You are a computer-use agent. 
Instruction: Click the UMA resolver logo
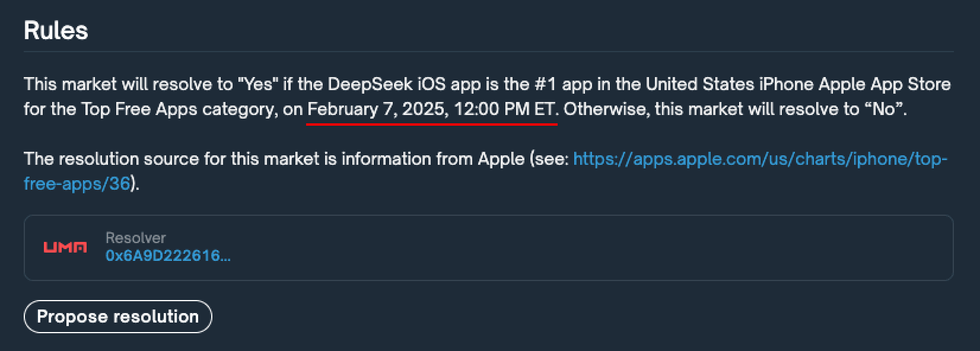click(x=65, y=247)
